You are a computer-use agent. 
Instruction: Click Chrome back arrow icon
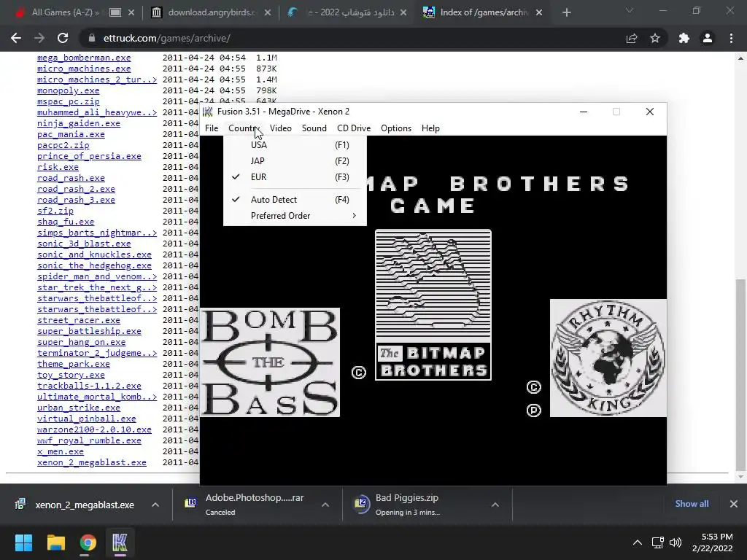pyautogui.click(x=16, y=38)
